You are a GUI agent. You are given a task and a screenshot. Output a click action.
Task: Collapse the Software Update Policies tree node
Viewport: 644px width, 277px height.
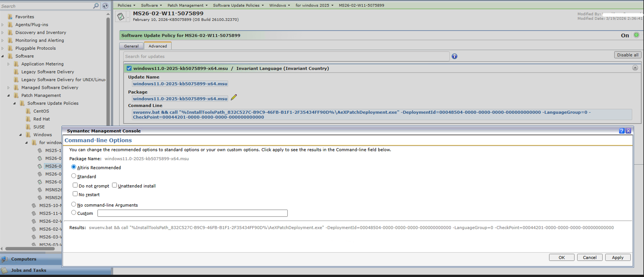[x=15, y=103]
